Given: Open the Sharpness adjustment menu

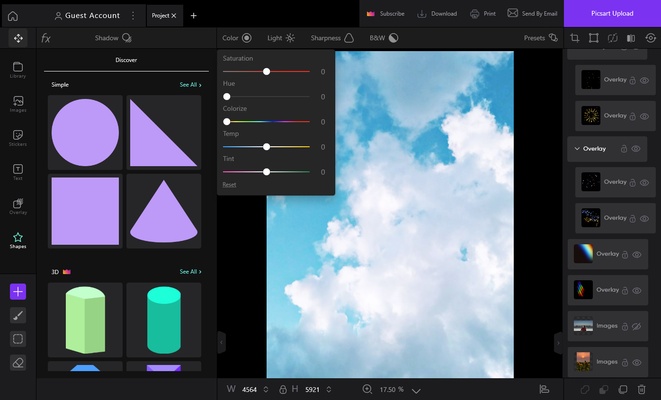Looking at the screenshot, I should [332, 38].
